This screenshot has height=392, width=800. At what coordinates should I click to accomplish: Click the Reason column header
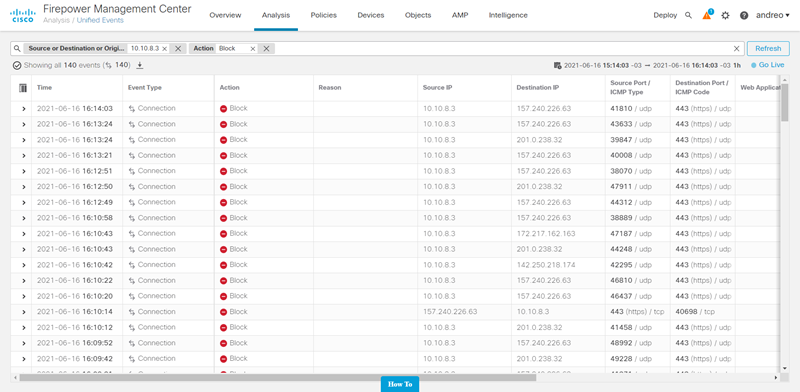pyautogui.click(x=330, y=88)
